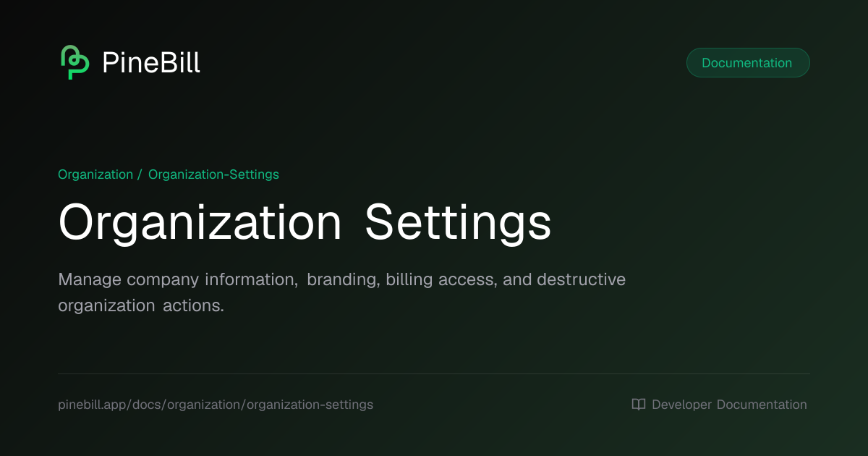This screenshot has width=868, height=456.
Task: Click the Developer Documentation label
Action: click(729, 405)
